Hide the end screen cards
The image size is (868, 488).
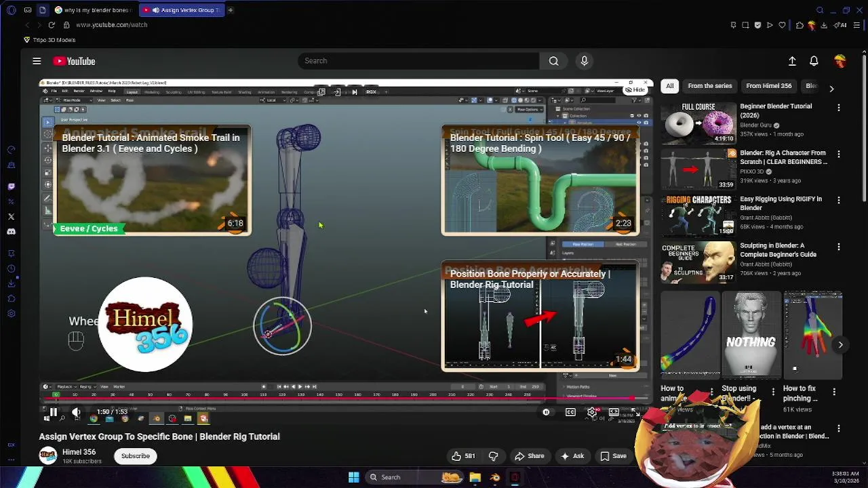pos(635,89)
